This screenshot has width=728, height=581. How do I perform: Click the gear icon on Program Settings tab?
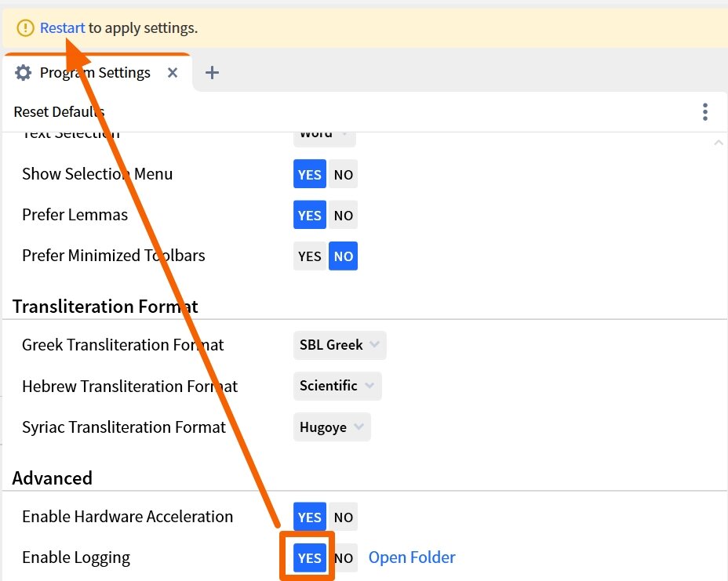(24, 73)
